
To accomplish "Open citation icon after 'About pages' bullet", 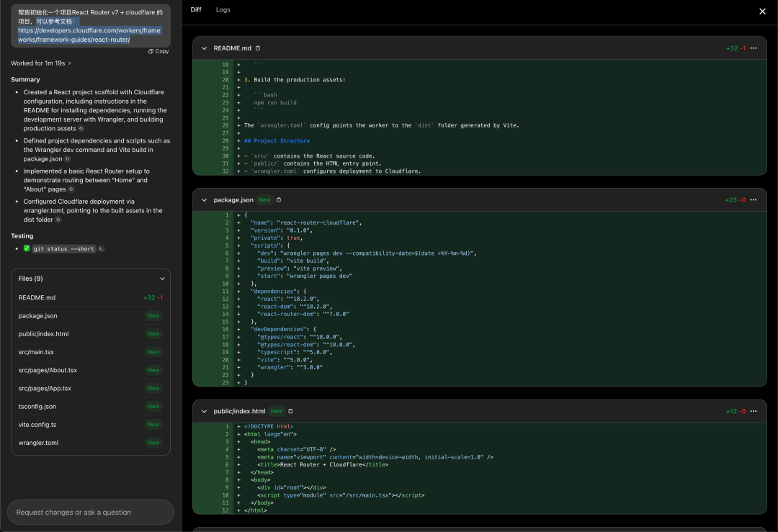I will coord(71,189).
